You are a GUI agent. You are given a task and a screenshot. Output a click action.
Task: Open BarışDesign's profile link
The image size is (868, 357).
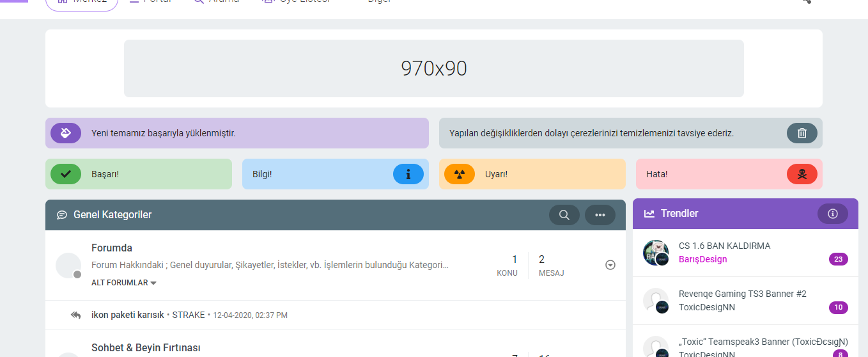point(702,259)
